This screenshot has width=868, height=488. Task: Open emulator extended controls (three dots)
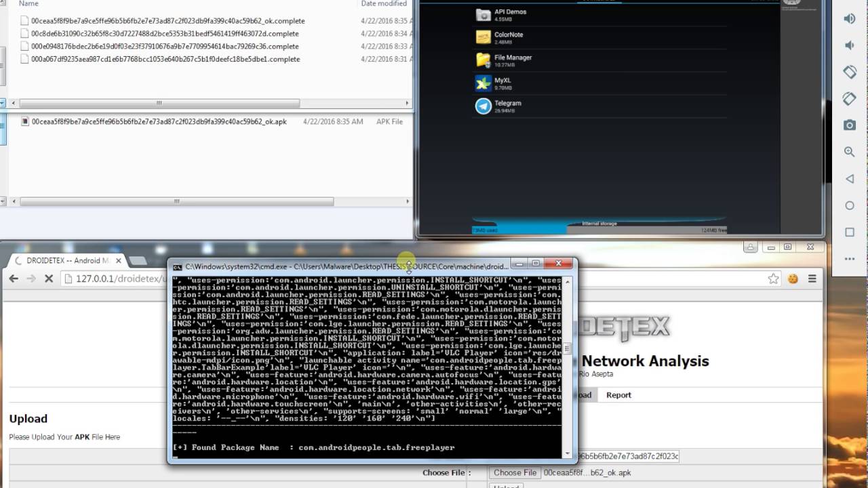(x=849, y=259)
